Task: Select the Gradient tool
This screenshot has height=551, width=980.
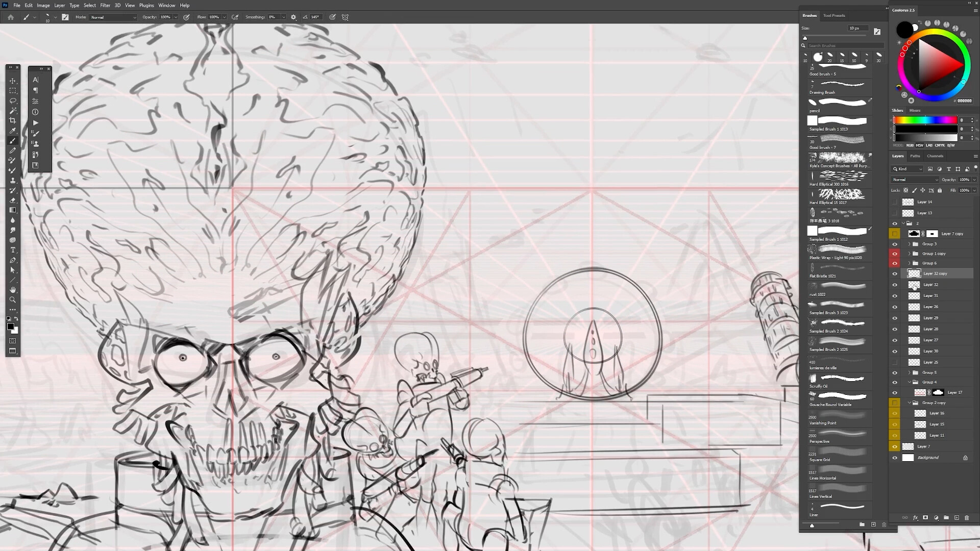Action: point(13,210)
